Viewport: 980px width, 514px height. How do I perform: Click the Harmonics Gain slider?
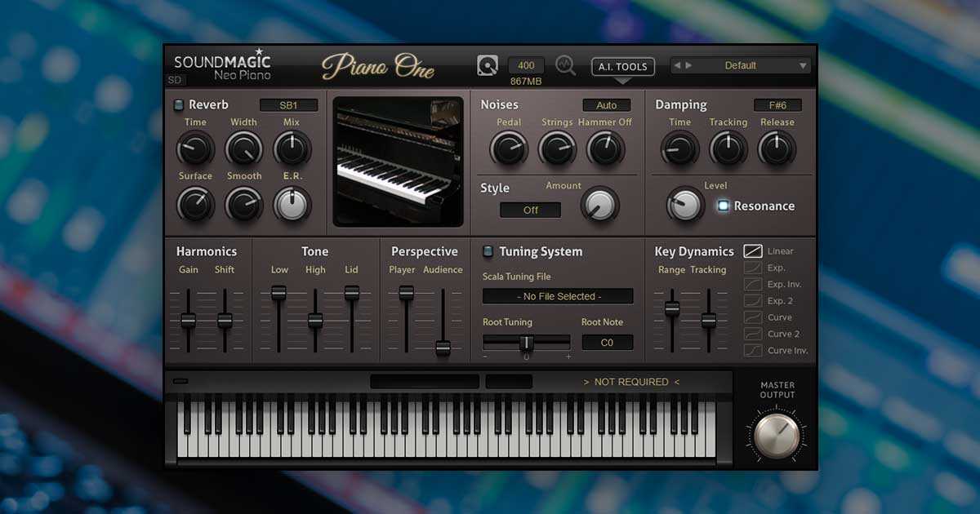pyautogui.click(x=189, y=320)
